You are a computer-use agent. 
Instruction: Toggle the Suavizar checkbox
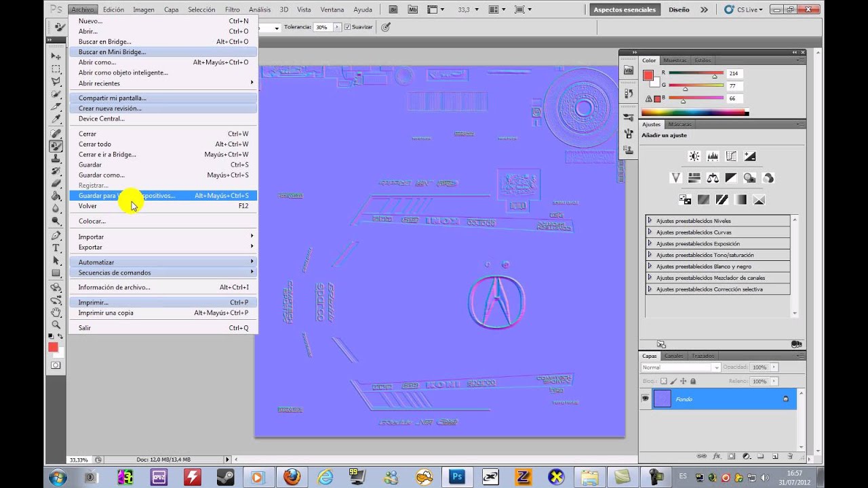[x=348, y=27]
